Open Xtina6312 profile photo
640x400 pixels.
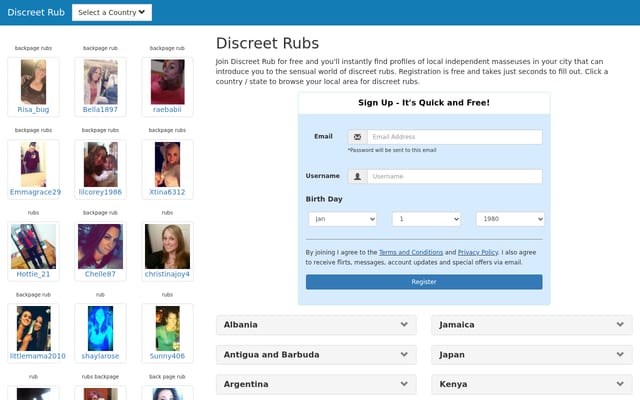(167, 164)
